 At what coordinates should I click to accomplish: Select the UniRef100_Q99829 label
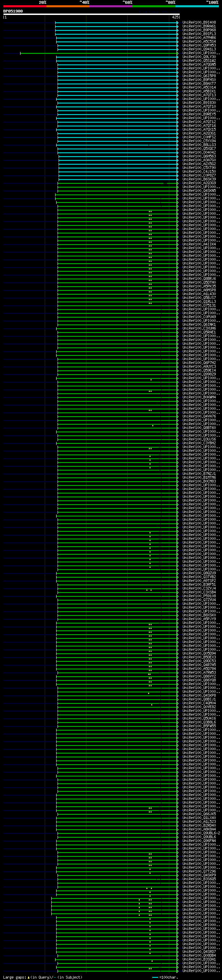tap(199, 374)
